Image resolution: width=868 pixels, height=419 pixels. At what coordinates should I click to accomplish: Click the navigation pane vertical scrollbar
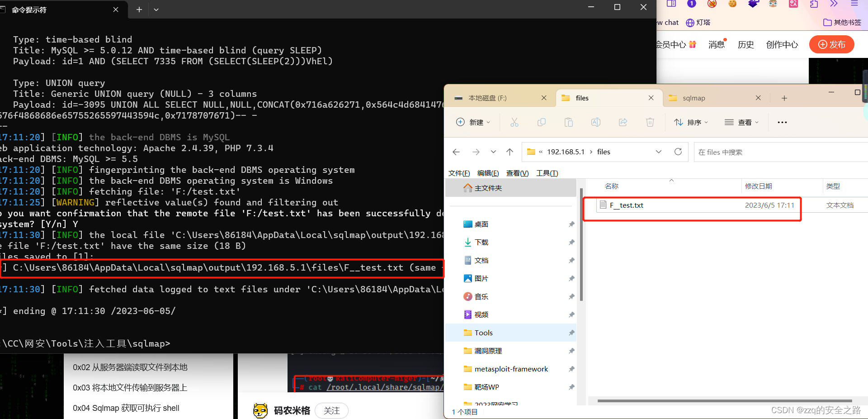tap(581, 244)
